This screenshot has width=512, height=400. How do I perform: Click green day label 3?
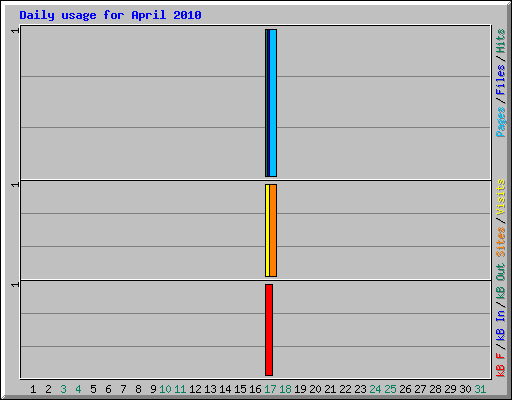pyautogui.click(x=63, y=389)
